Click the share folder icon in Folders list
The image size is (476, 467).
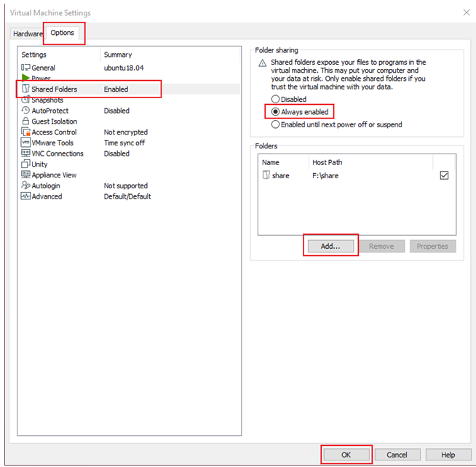266,175
